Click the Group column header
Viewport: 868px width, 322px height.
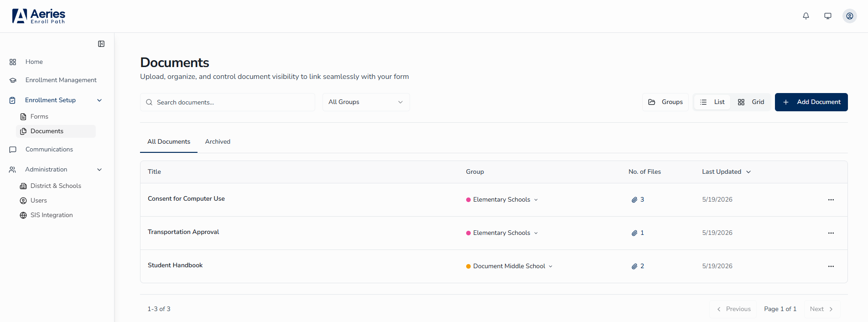(x=475, y=172)
